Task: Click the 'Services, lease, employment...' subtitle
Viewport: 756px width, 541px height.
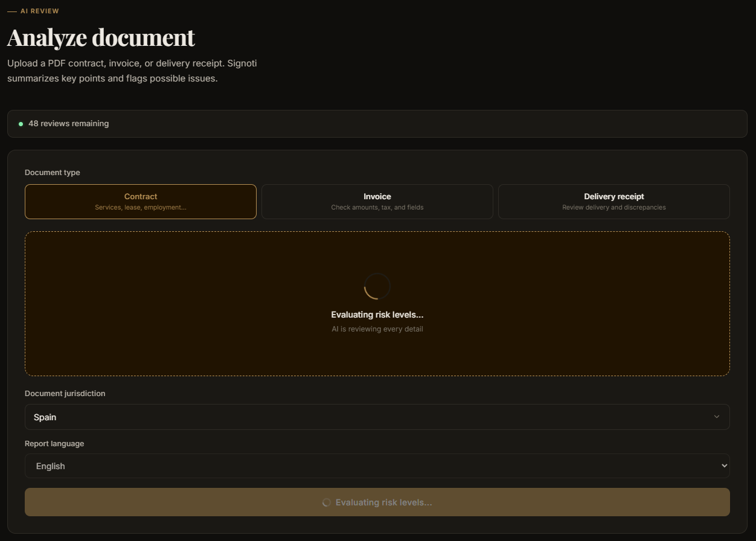Action: (141, 207)
